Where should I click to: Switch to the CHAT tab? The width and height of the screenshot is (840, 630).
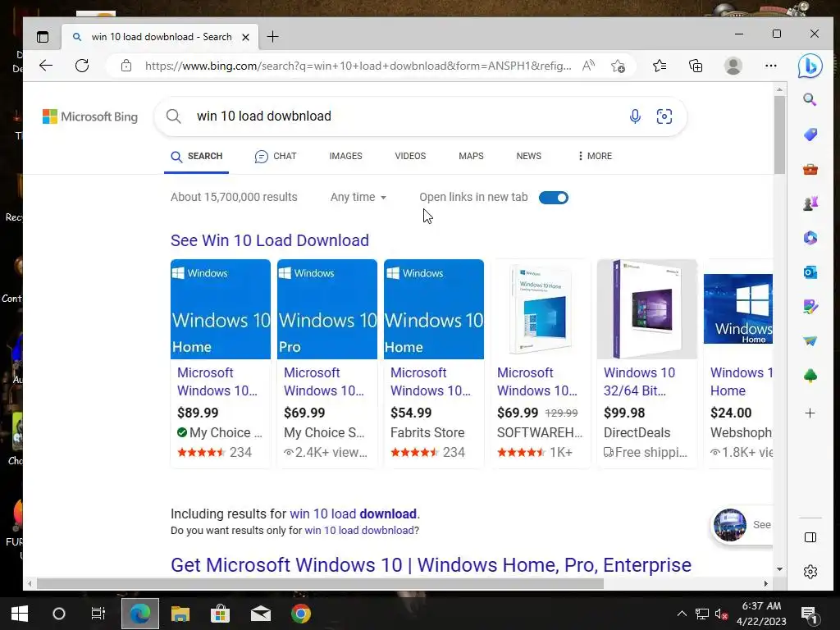point(276,156)
